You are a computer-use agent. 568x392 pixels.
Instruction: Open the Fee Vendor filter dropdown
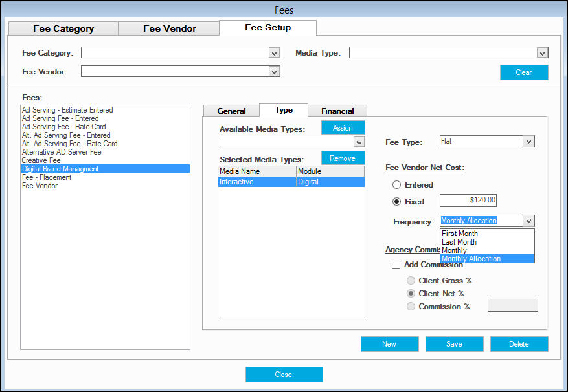coord(275,72)
